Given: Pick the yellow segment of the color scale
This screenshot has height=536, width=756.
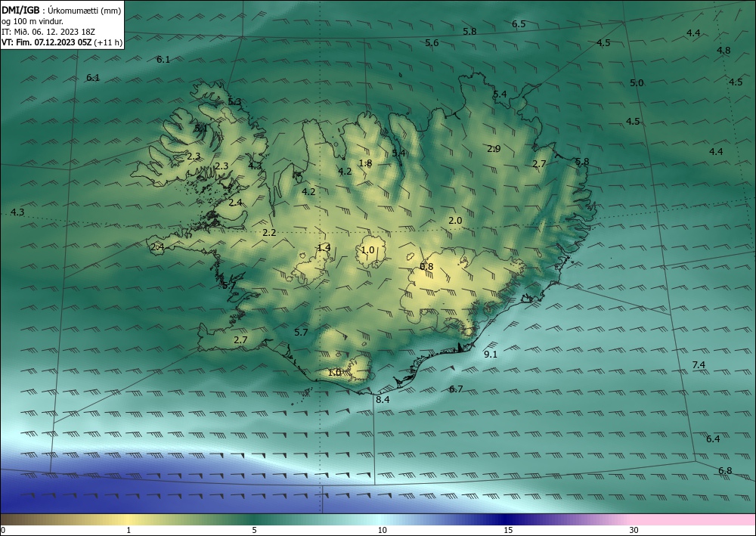Looking at the screenshot, I should 126,519.
